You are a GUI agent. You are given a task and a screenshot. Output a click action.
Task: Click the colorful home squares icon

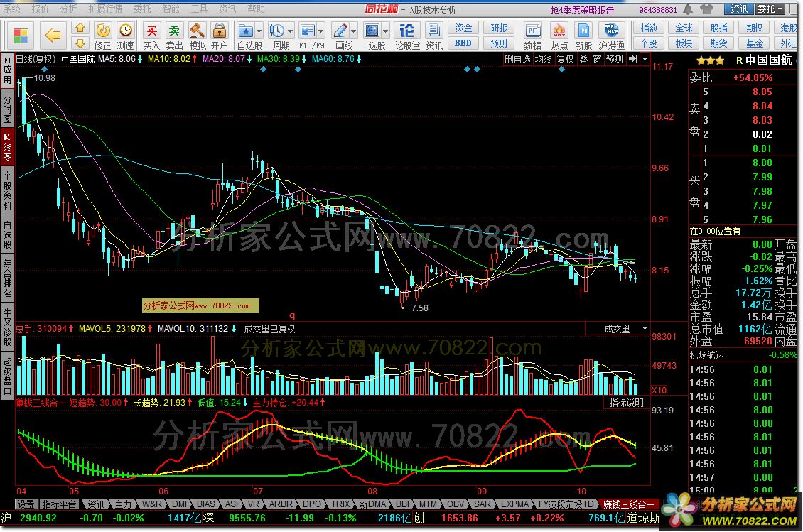(21, 36)
